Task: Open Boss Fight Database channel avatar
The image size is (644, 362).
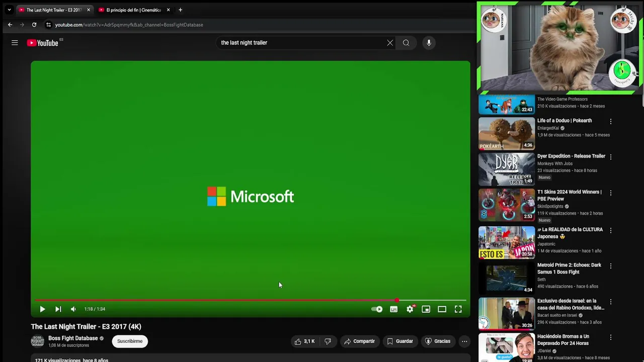Action: click(37, 341)
